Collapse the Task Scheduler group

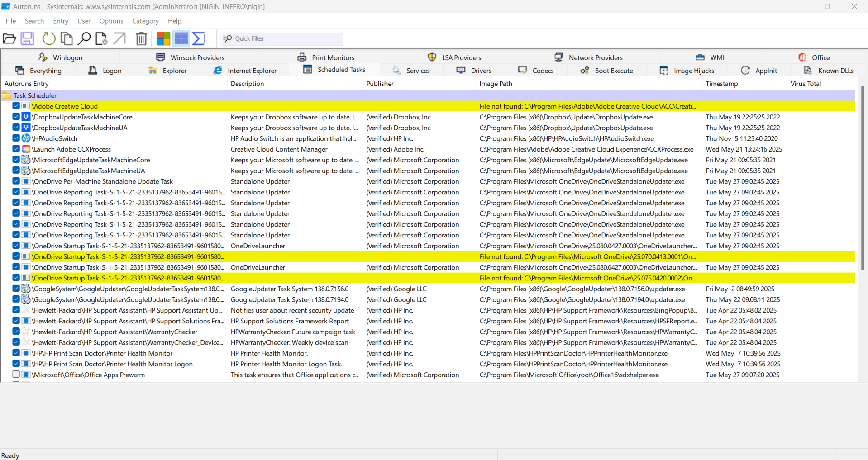(6, 95)
